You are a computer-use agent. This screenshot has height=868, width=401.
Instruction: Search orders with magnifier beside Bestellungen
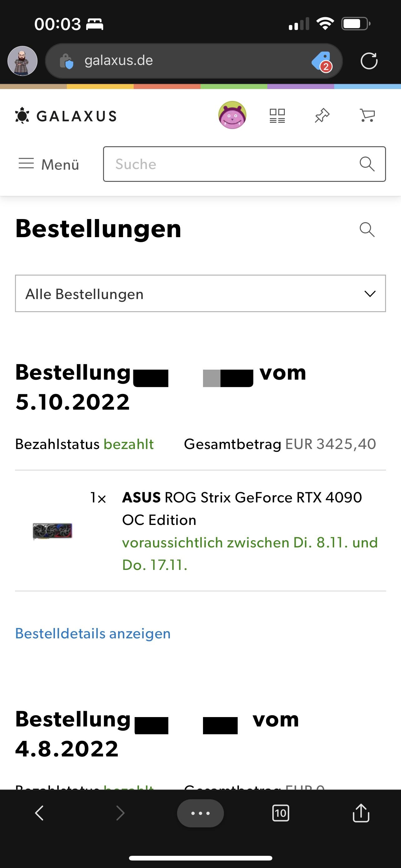367,230
